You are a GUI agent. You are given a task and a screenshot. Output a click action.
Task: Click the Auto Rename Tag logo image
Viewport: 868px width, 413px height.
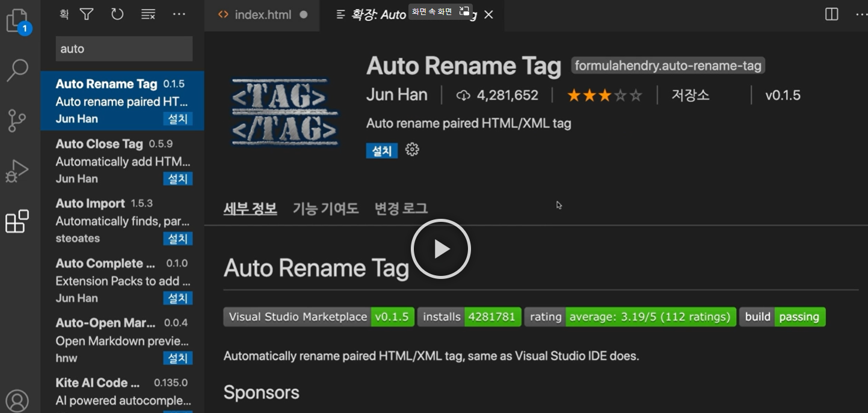pyautogui.click(x=285, y=112)
